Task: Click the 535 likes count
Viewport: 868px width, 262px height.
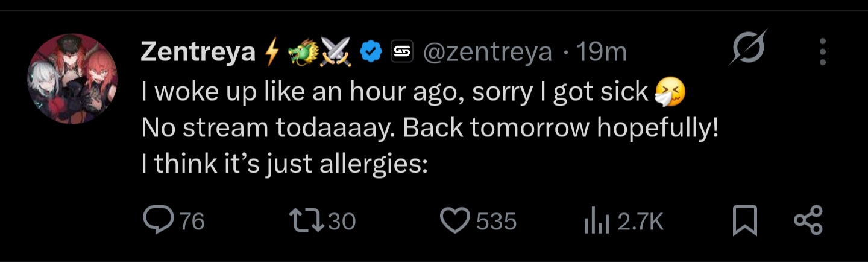Action: point(497,222)
